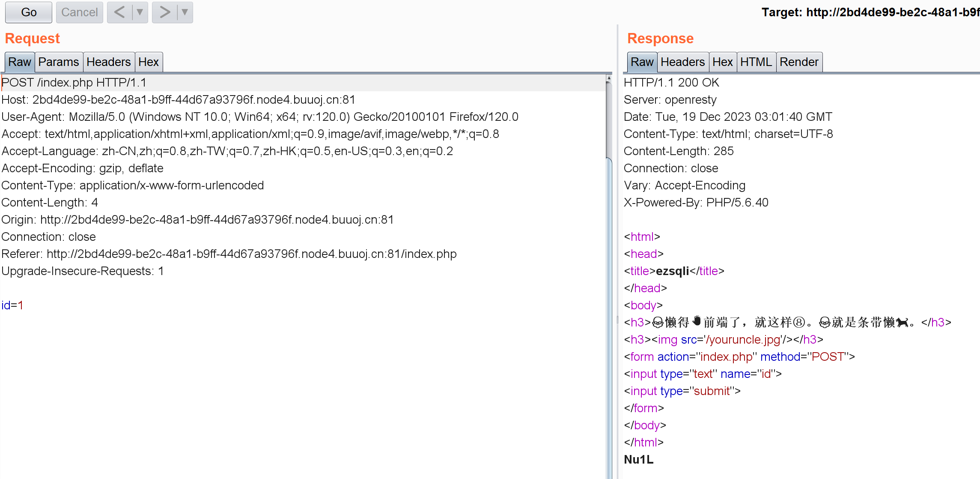Click the request 'Connection: close' line
Screen dimensions: 980x479
pos(49,237)
